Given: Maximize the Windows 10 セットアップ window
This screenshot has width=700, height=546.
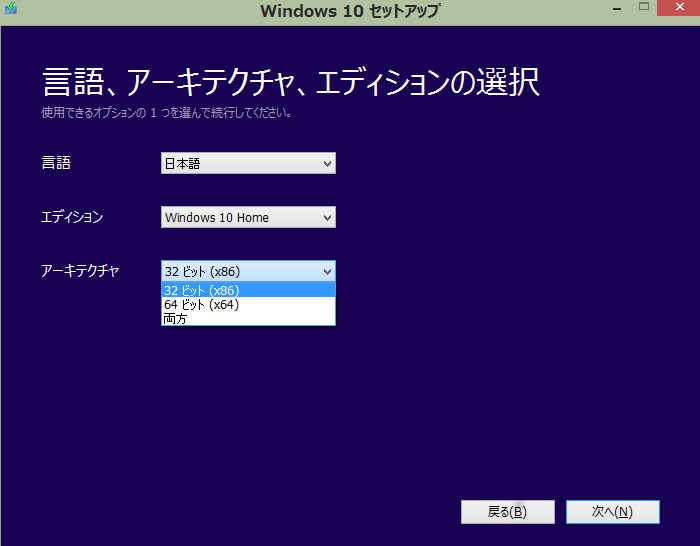Looking at the screenshot, I should pos(644,7).
